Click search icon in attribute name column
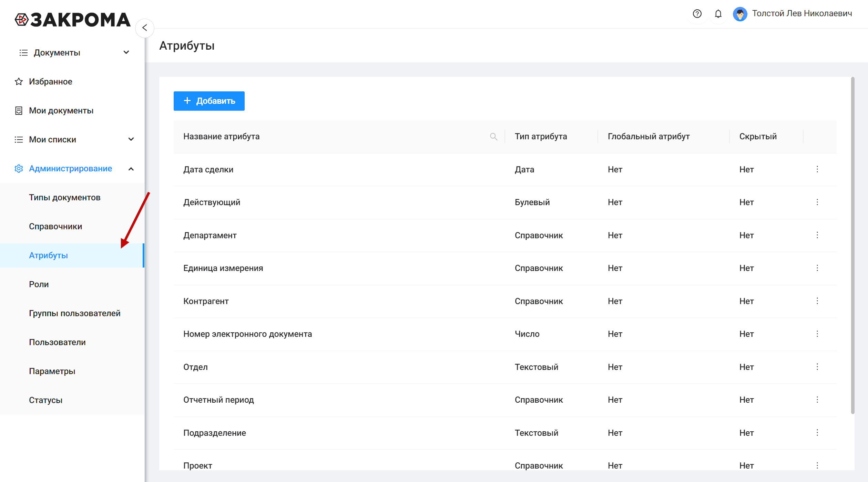868x482 pixels. pos(493,137)
